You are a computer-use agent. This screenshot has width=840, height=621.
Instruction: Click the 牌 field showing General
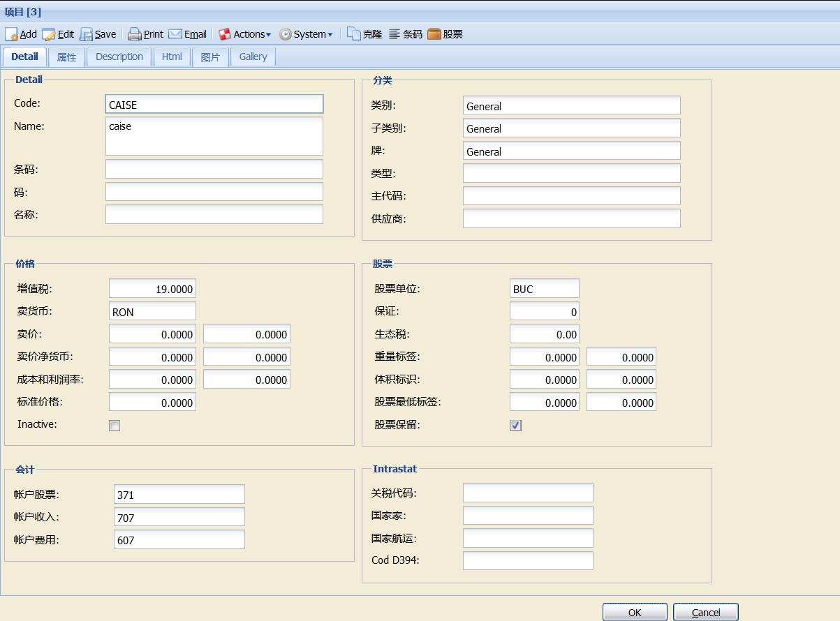click(x=572, y=151)
